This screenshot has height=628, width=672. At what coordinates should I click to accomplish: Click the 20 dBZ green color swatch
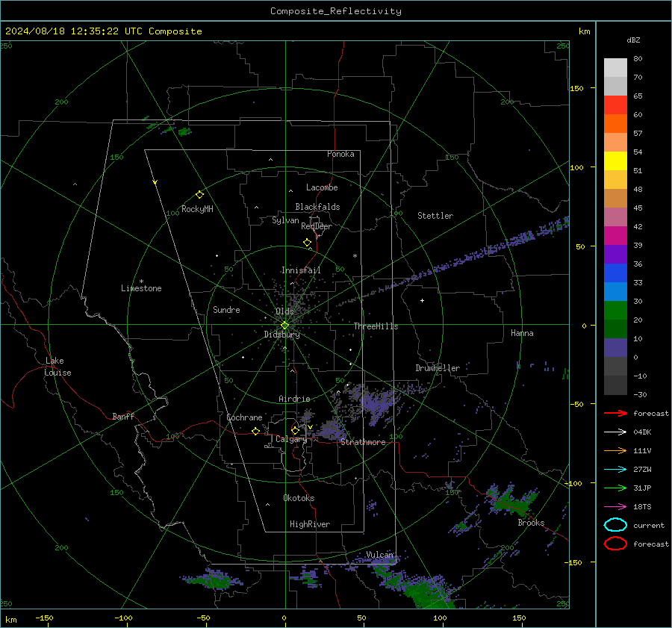click(x=615, y=310)
